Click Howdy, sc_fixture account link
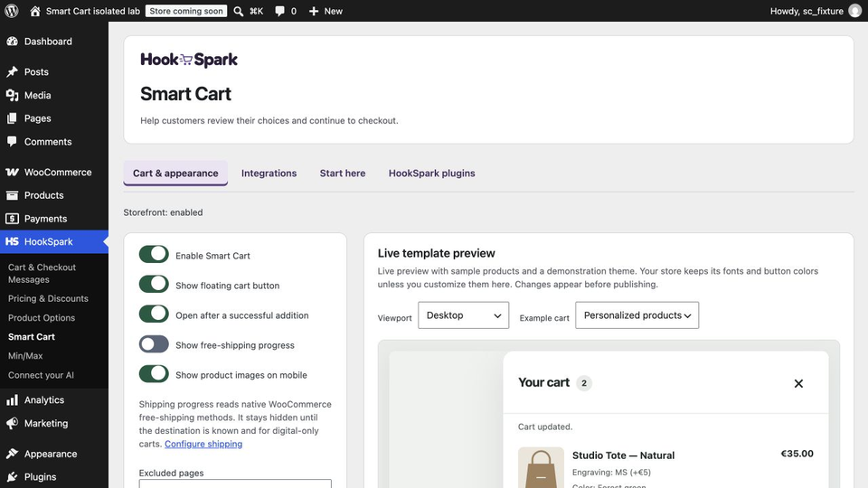 click(807, 11)
